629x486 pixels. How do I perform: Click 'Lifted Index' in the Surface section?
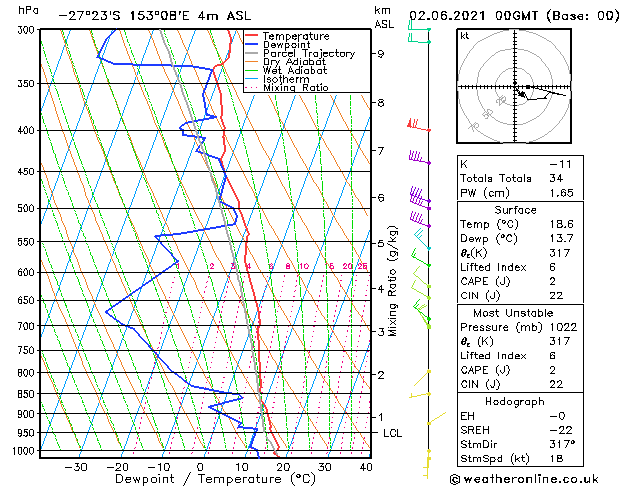(493, 267)
